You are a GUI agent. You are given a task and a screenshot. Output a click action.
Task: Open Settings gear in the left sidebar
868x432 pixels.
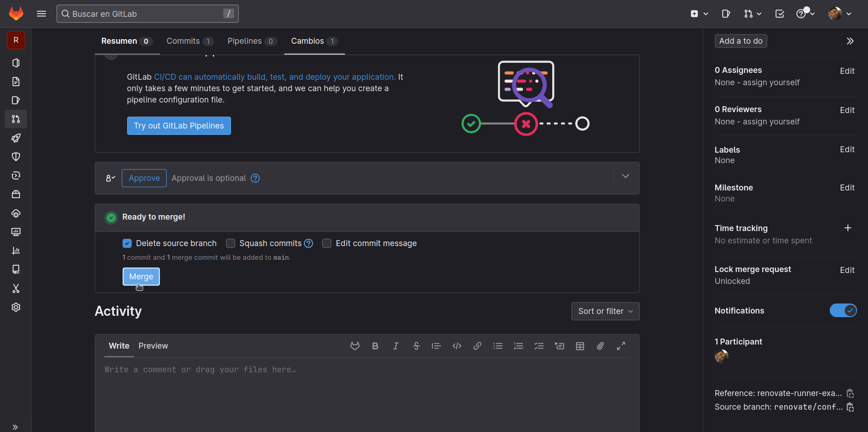(x=16, y=307)
